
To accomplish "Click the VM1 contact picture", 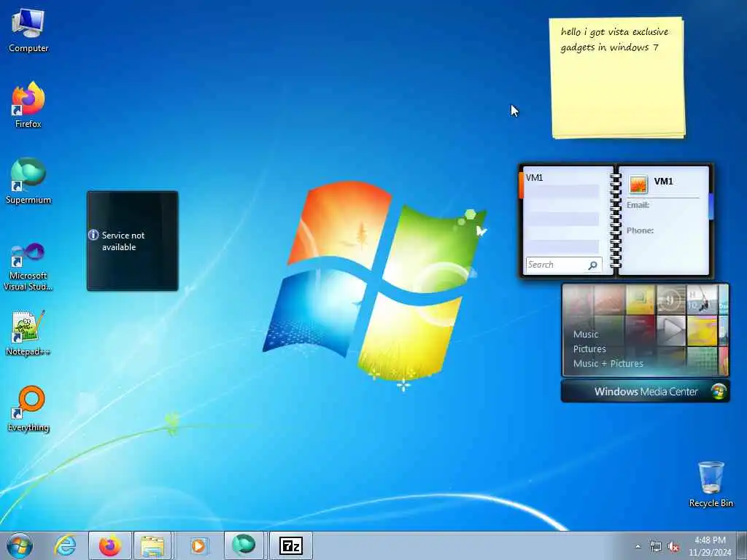I will tap(638, 184).
